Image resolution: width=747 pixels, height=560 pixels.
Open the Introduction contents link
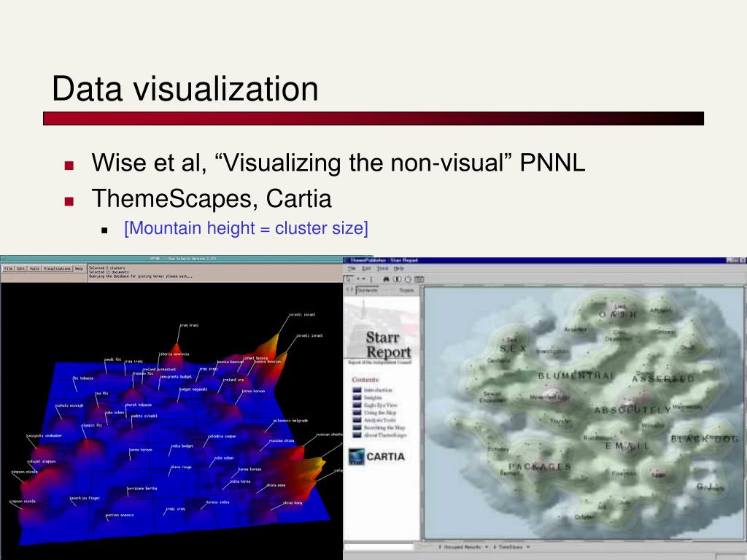click(x=378, y=390)
